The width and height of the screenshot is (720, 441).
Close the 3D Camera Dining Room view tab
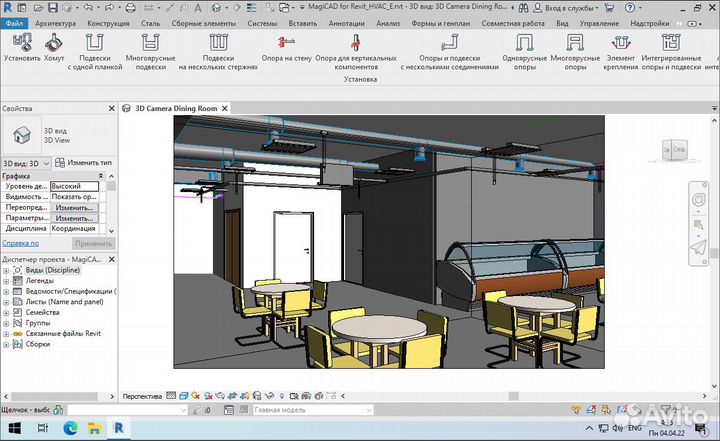click(x=225, y=108)
